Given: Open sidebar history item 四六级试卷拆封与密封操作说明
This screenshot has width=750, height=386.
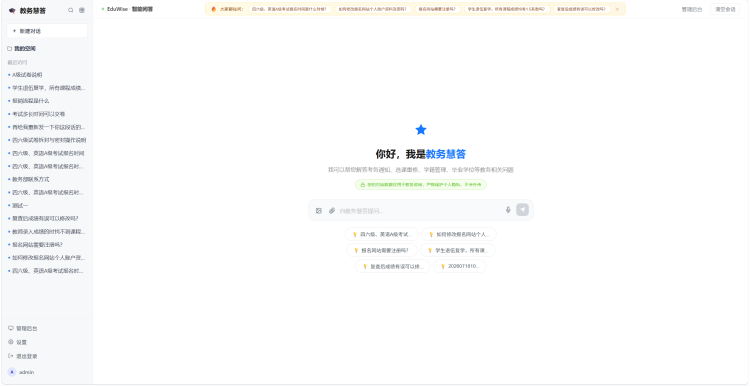Looking at the screenshot, I should point(47,140).
